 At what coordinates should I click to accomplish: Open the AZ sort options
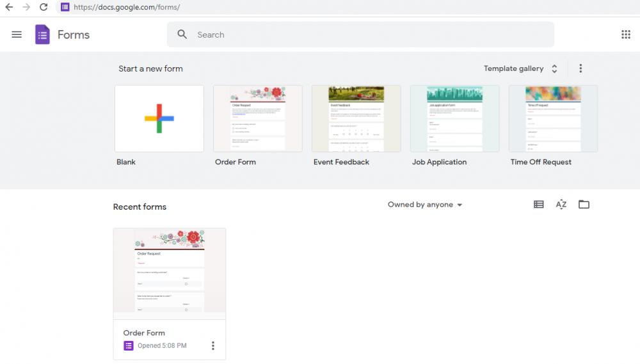561,205
